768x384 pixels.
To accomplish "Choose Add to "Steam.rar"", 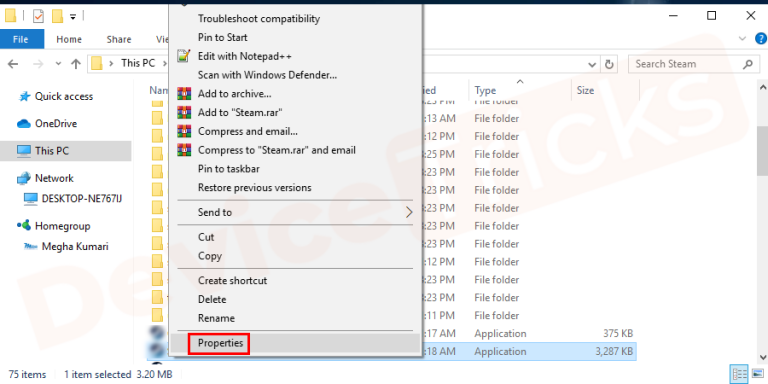I will pyautogui.click(x=240, y=112).
